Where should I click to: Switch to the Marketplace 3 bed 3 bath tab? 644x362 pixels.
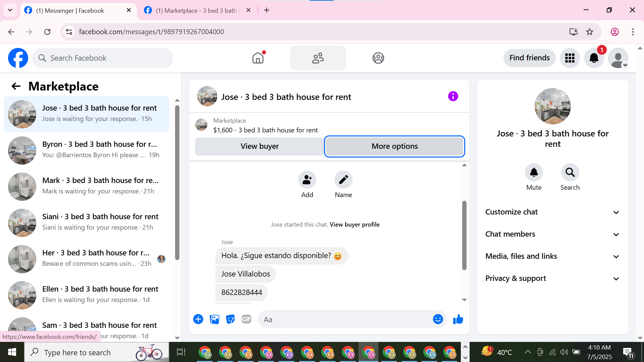coord(198,10)
